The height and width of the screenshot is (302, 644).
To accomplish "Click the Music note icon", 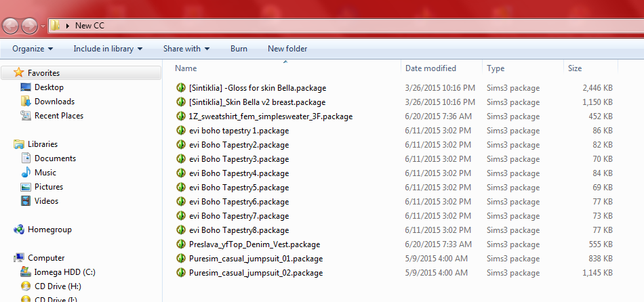I will pos(26,173).
